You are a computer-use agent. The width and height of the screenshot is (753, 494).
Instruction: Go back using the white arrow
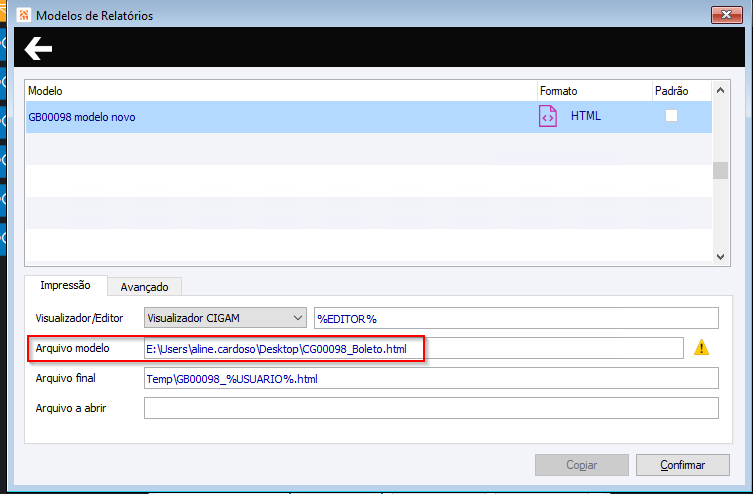pos(38,48)
